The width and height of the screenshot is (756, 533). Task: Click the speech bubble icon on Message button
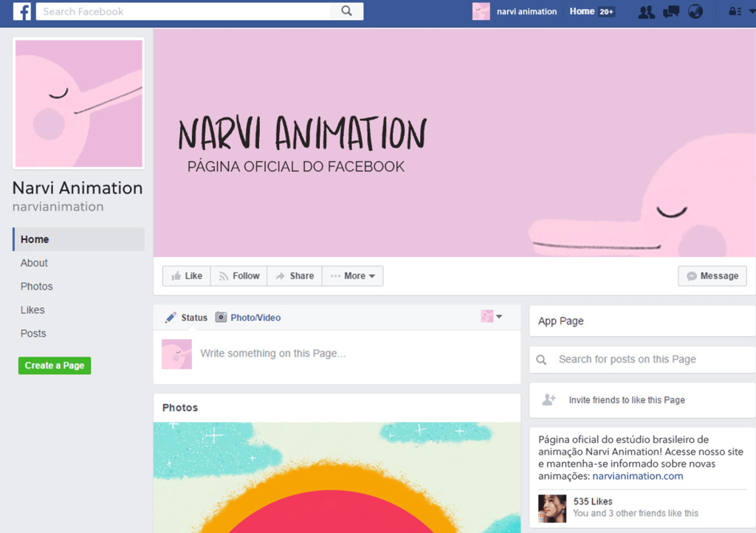691,276
